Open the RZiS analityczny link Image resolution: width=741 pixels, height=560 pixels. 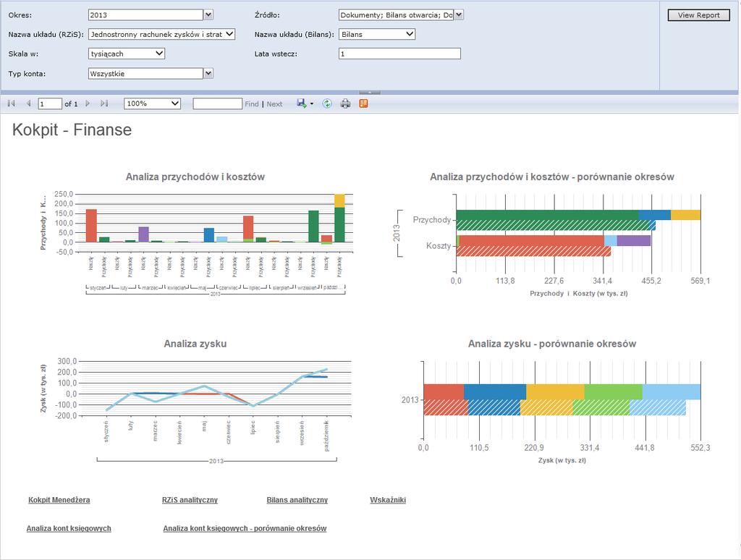click(190, 500)
